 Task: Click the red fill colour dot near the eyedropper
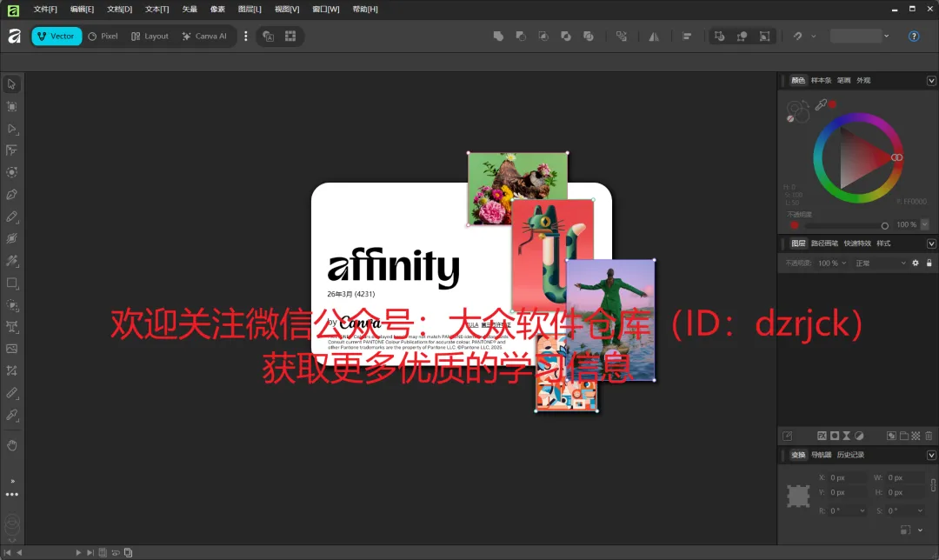point(832,104)
